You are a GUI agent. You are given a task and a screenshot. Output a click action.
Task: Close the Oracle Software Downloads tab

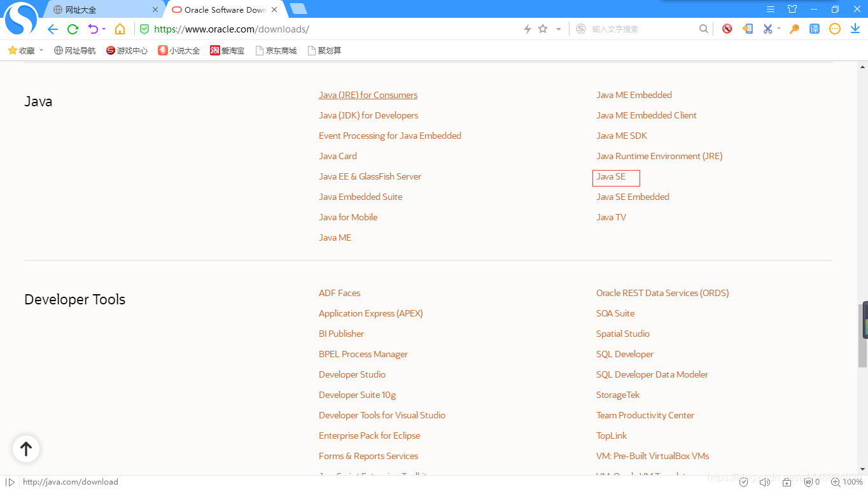point(274,10)
